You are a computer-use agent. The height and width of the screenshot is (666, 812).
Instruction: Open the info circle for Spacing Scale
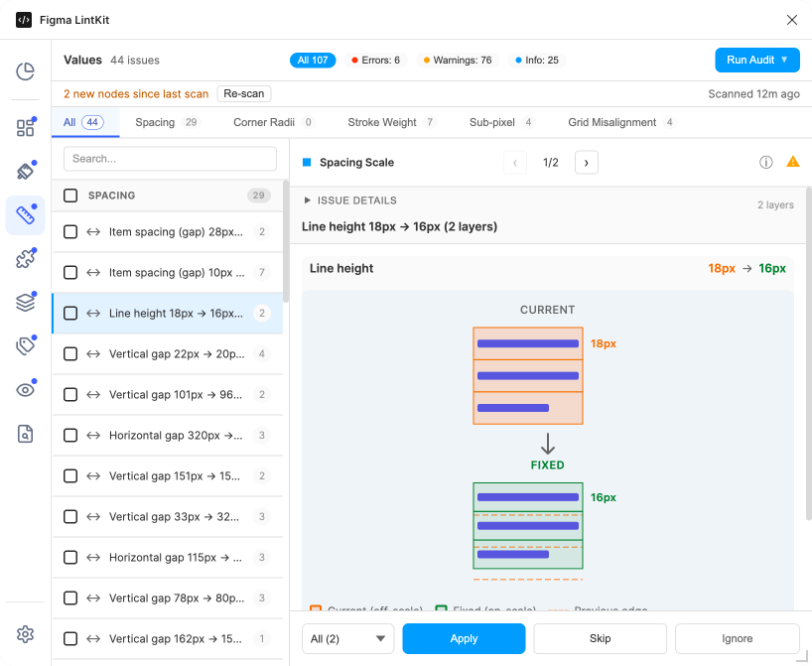coord(765,161)
